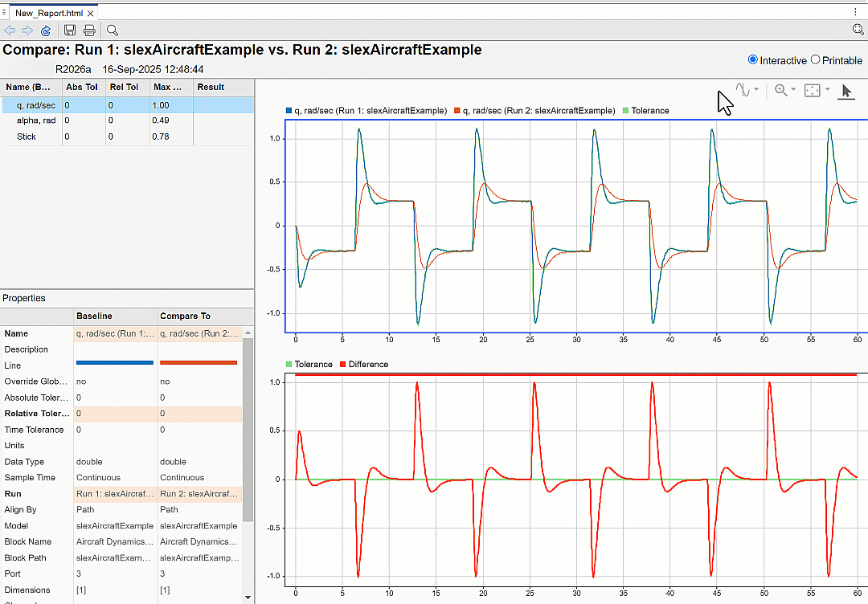The width and height of the screenshot is (868, 604).
Task: Click the magnifier icon at toolbar's right end
Action: click(x=858, y=30)
